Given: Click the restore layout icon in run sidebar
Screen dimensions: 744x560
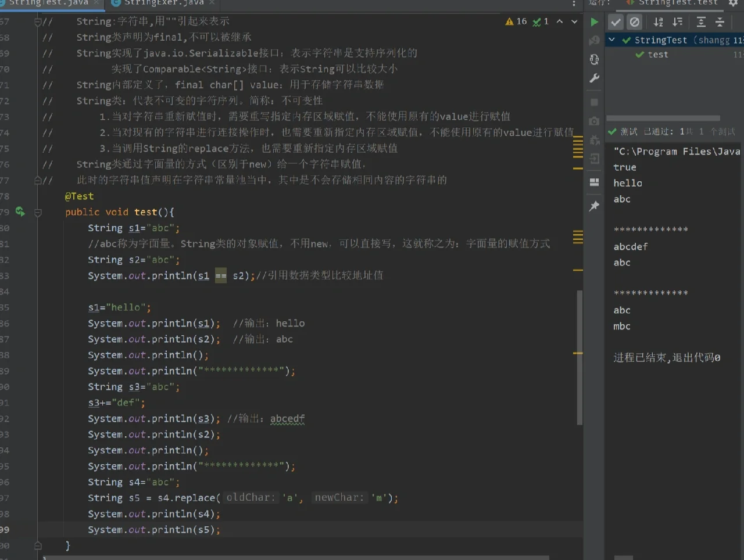Looking at the screenshot, I should point(594,182).
